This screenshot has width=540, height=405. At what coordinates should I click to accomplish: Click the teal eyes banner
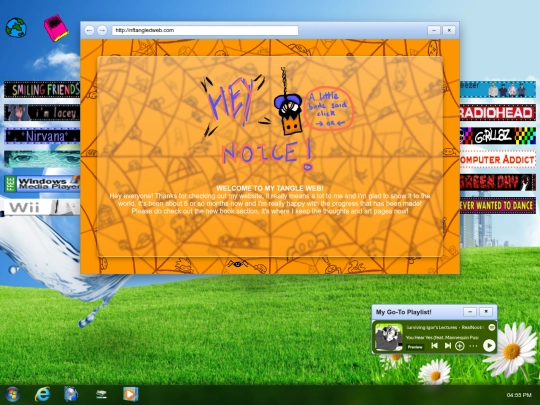[42, 159]
